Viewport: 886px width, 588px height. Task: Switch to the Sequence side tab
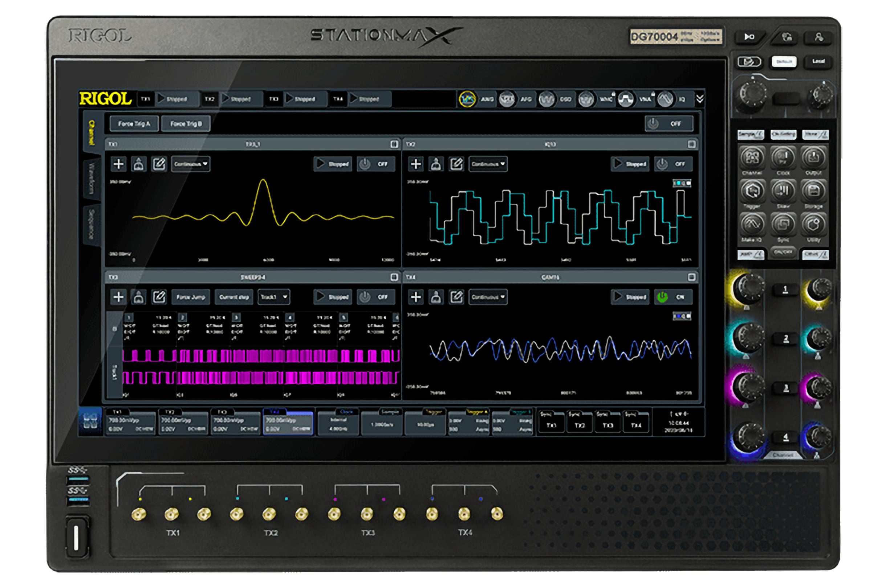92,224
